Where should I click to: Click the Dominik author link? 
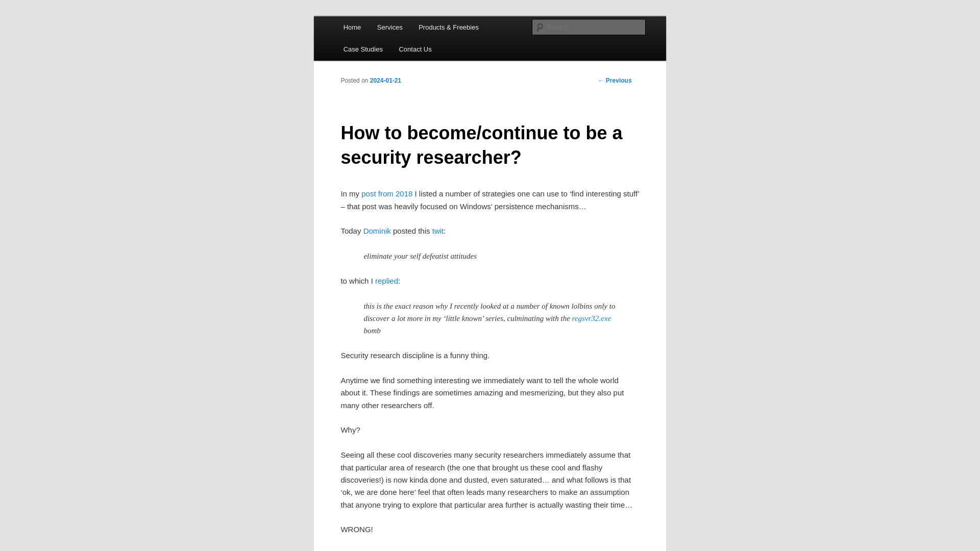click(377, 231)
